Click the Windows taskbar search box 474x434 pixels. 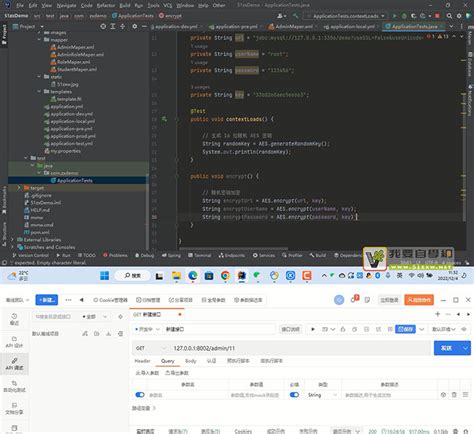point(132,276)
